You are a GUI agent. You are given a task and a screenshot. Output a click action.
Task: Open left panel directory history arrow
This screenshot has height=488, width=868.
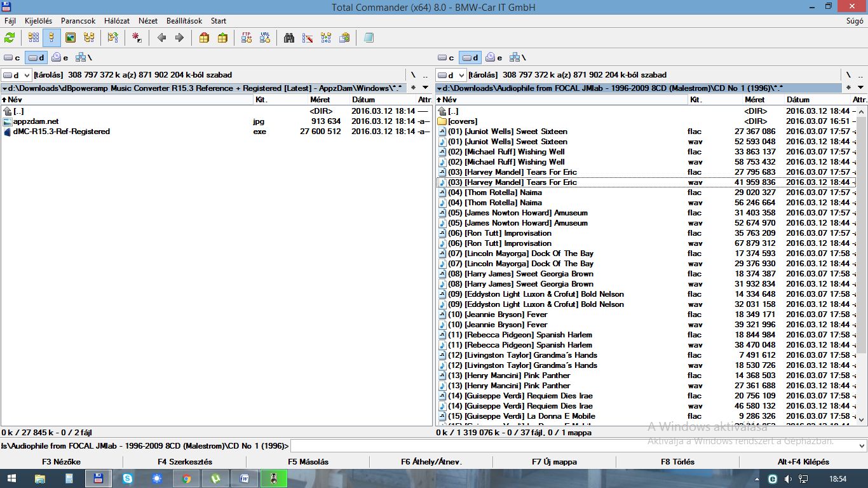tap(425, 88)
